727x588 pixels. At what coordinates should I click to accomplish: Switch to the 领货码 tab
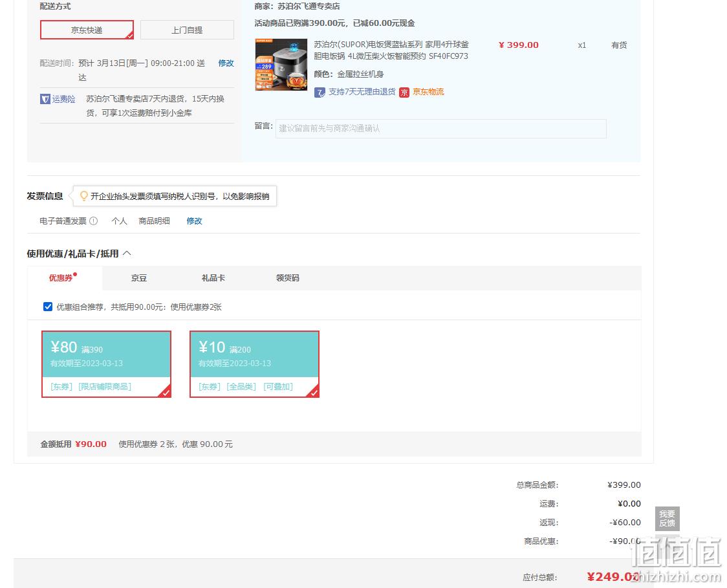(287, 278)
